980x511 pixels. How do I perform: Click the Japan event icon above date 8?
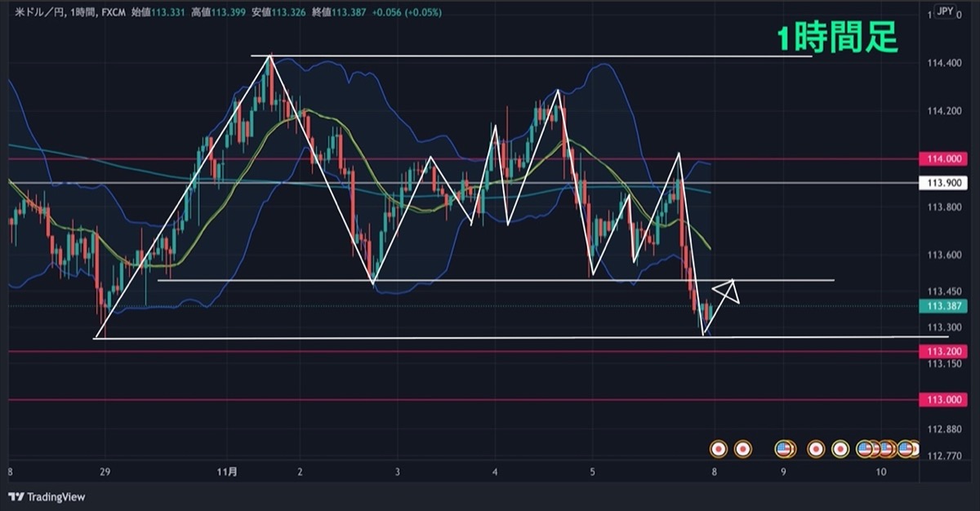click(719, 448)
